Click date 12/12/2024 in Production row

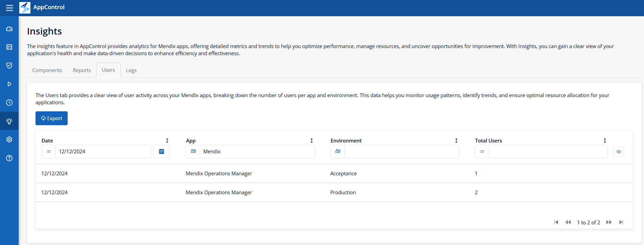coord(54,193)
